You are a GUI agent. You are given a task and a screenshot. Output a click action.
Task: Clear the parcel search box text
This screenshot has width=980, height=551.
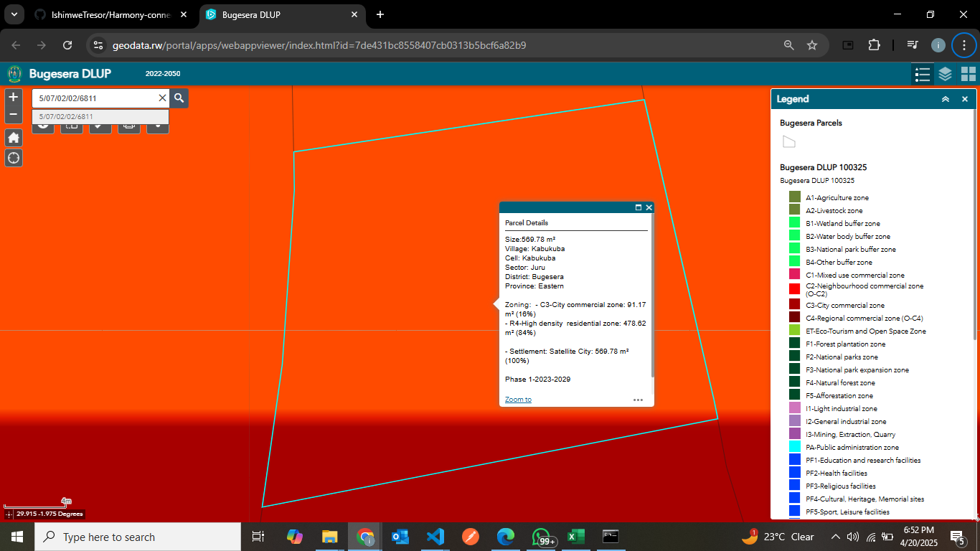(162, 98)
